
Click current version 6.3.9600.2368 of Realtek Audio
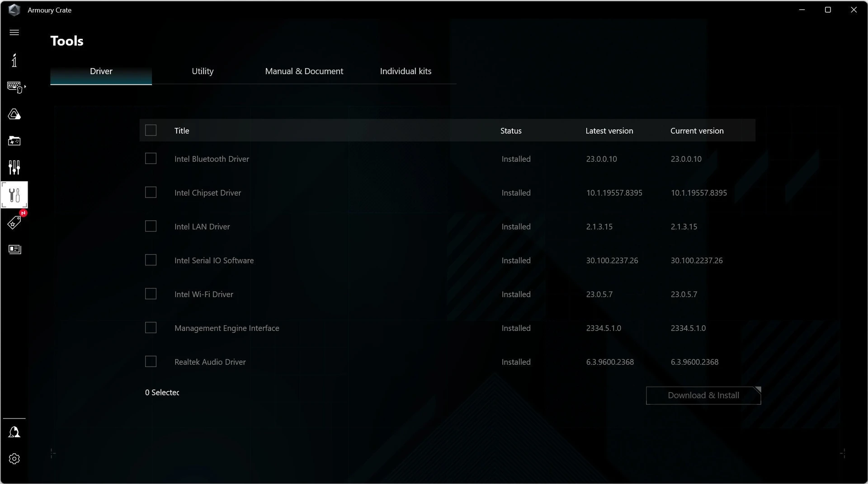694,362
